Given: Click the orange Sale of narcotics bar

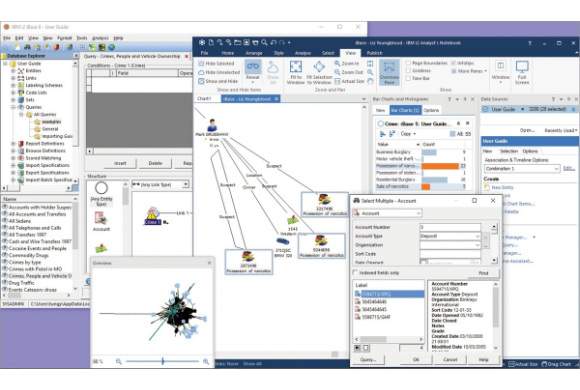Looking at the screenshot, I should click(426, 187).
